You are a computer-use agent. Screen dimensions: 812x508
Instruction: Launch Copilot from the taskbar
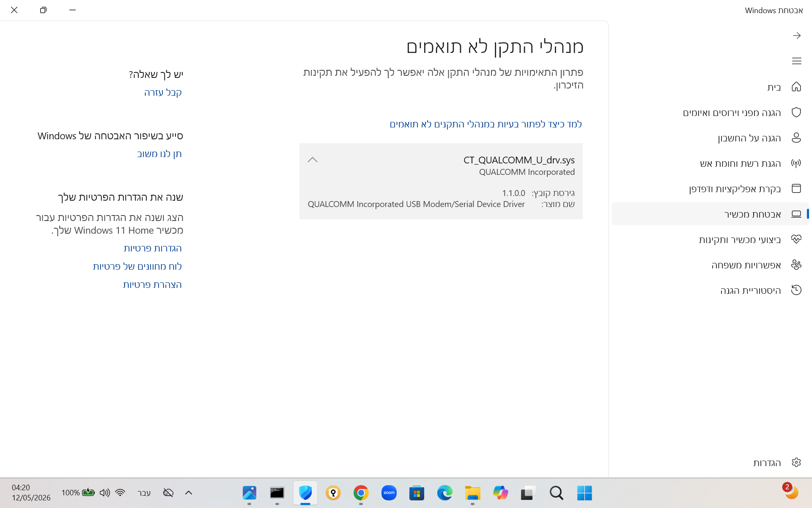click(500, 493)
